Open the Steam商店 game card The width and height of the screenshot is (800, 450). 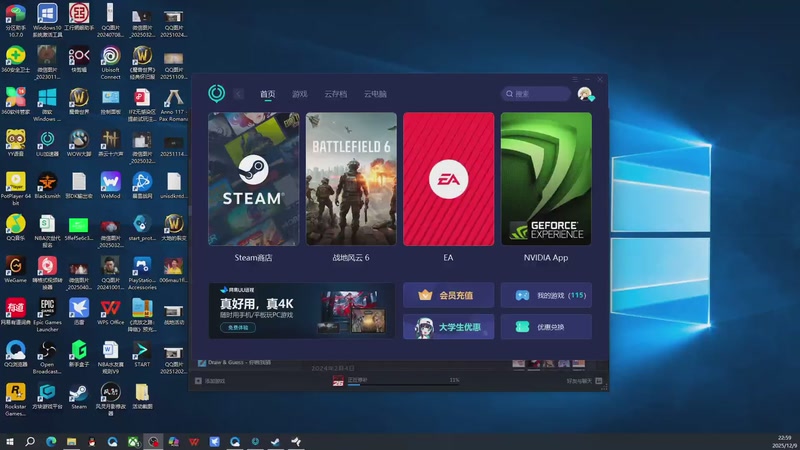[x=254, y=179]
